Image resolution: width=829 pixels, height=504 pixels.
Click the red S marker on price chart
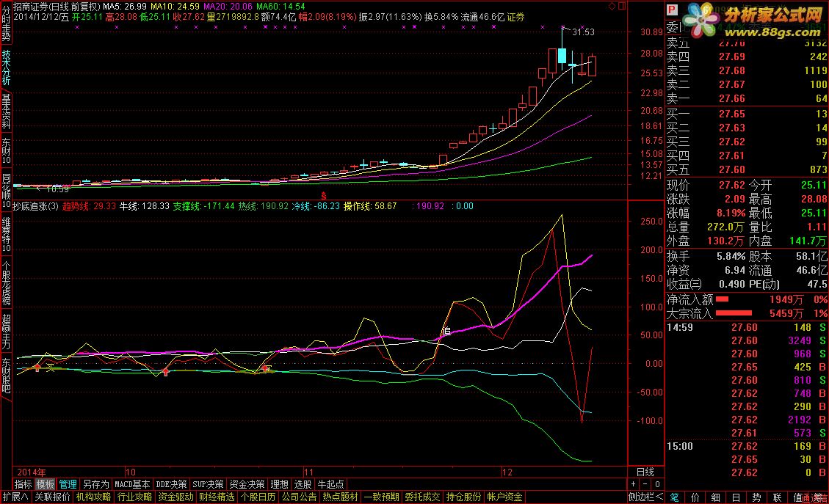[x=324, y=196]
